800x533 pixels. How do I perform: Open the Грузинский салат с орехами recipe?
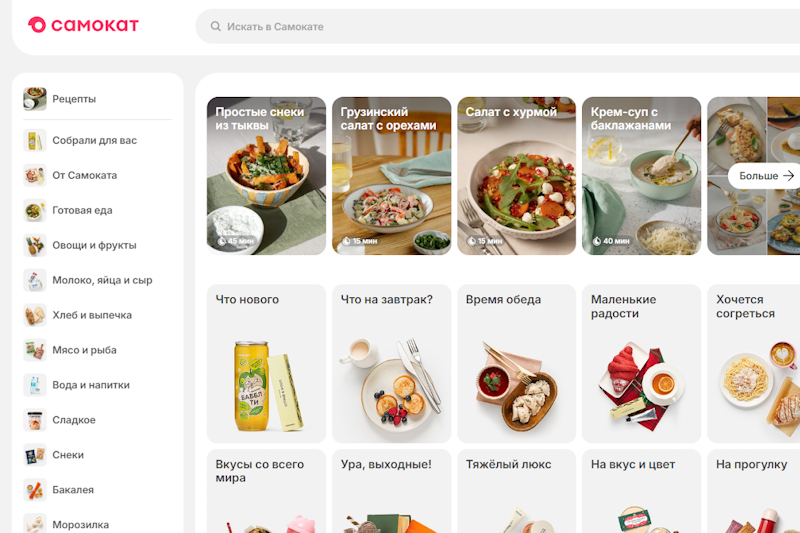(391, 176)
